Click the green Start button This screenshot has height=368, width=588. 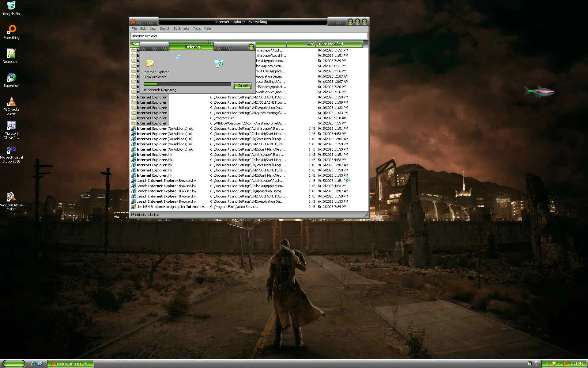coord(13,364)
